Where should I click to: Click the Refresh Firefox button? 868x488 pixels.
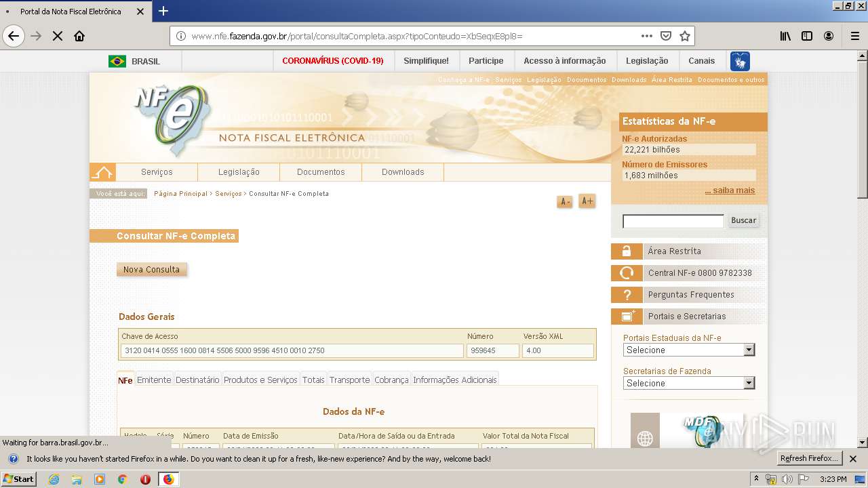(x=810, y=459)
